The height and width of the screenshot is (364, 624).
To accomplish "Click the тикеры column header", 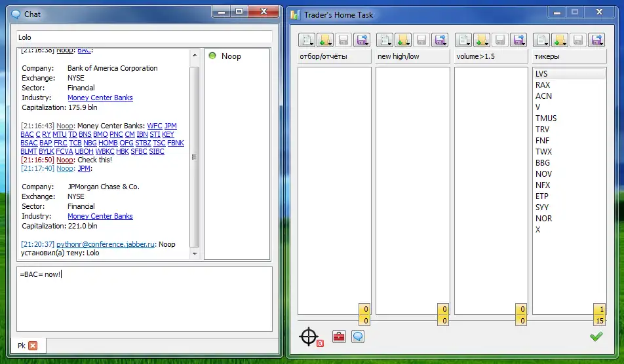I will [570, 56].
